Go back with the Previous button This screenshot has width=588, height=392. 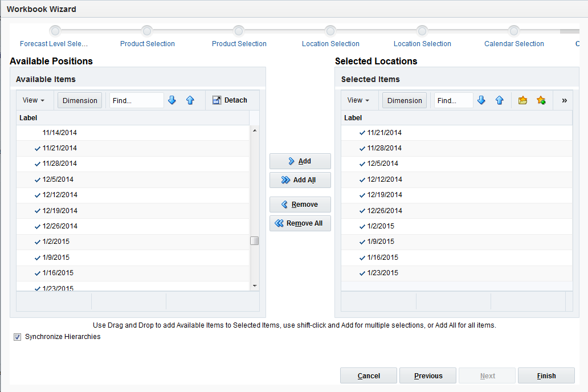click(428, 375)
